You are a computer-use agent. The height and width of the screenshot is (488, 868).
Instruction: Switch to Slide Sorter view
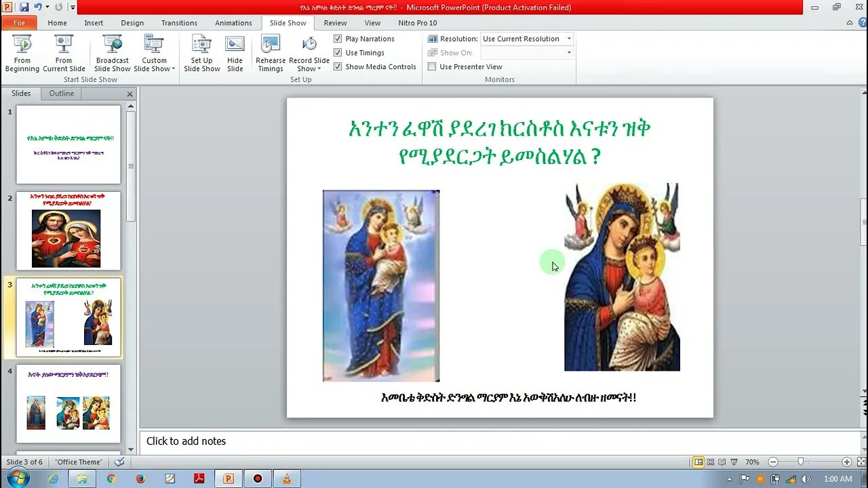(711, 462)
